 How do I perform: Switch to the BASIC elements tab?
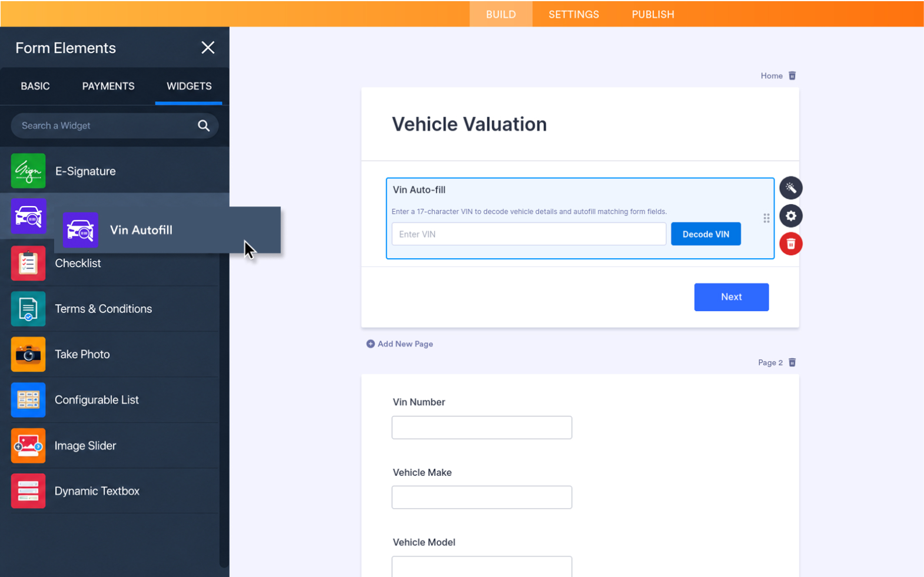[x=35, y=86]
